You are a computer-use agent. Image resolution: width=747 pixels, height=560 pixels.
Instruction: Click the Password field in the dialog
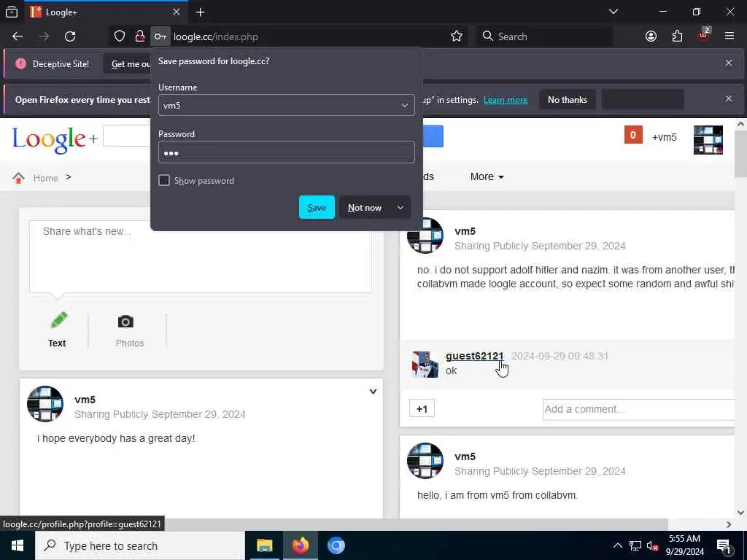(x=286, y=152)
